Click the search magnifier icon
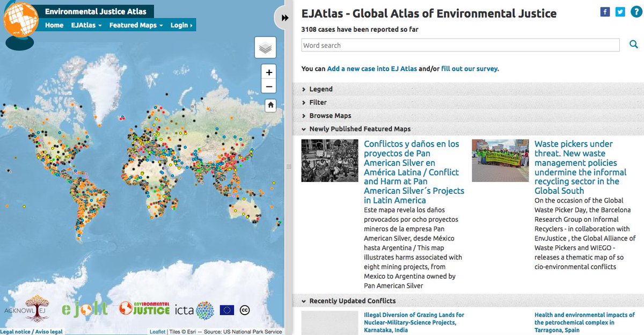 coord(634,45)
